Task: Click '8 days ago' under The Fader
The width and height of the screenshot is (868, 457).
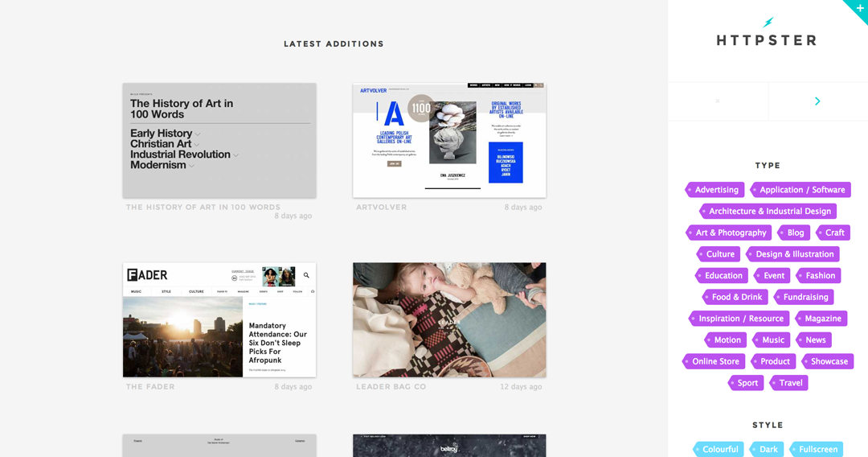Action: (x=293, y=387)
